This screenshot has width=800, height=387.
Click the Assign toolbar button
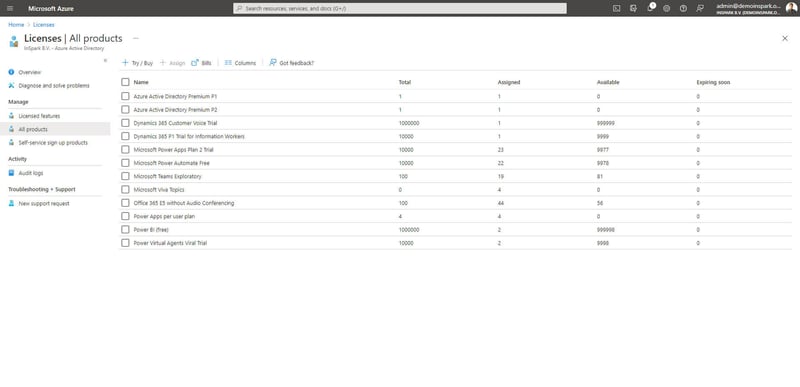[x=172, y=63]
